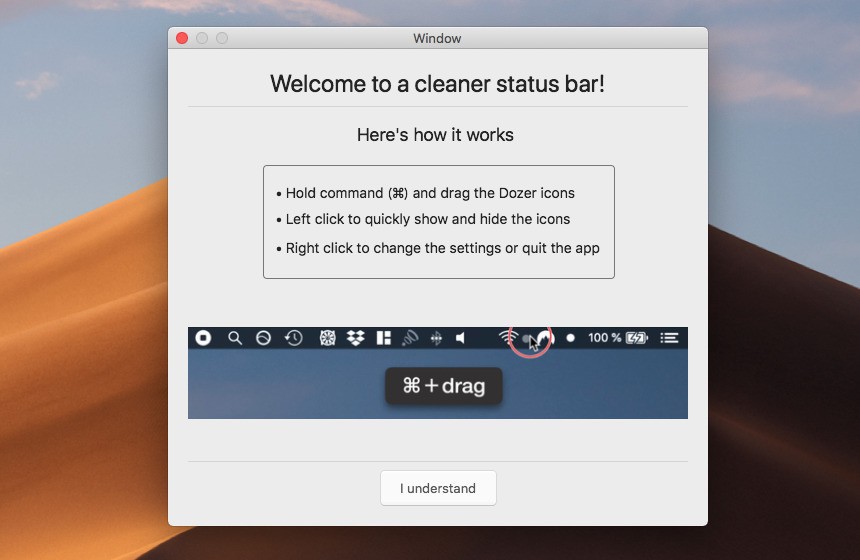Click the Dropbox icon in the demo status bar

(x=356, y=338)
